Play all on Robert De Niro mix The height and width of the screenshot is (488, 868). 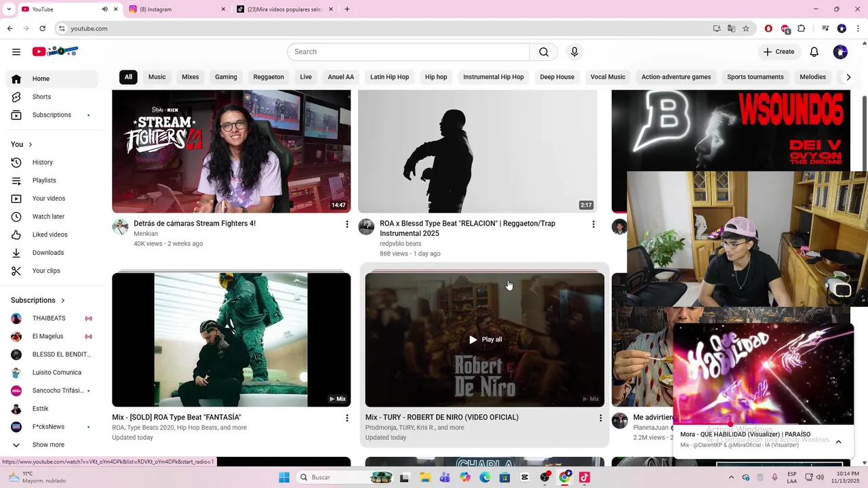tap(486, 340)
